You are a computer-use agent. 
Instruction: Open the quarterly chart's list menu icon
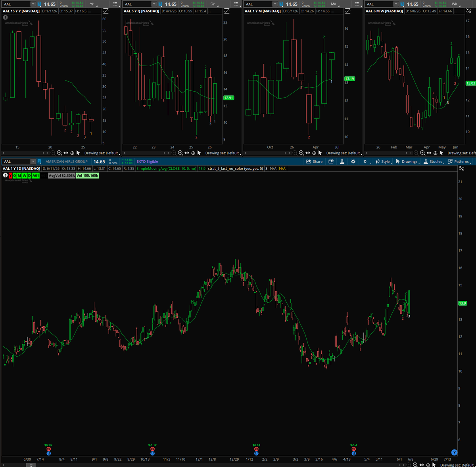coord(236,4)
